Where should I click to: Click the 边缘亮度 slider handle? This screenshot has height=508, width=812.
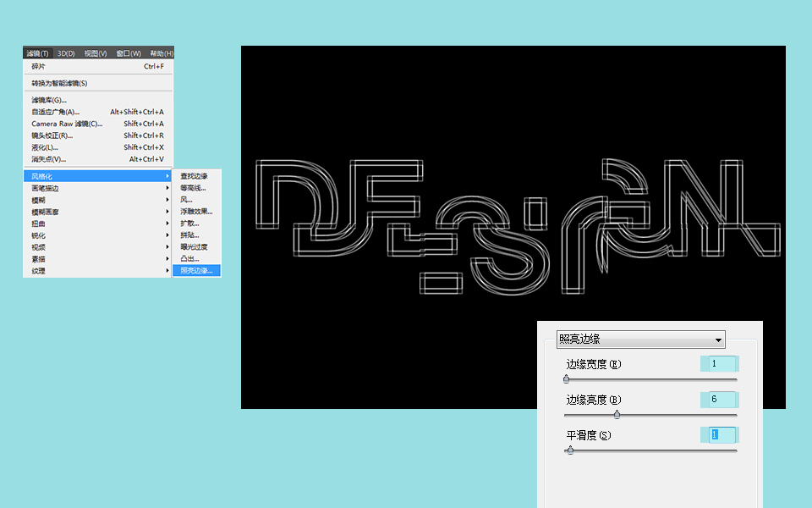617,415
